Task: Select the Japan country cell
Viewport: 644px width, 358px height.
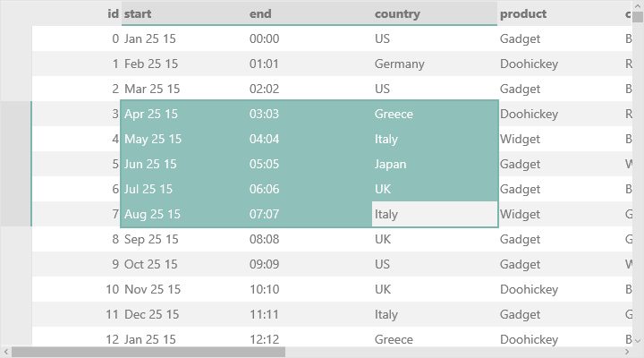Action: [x=434, y=164]
